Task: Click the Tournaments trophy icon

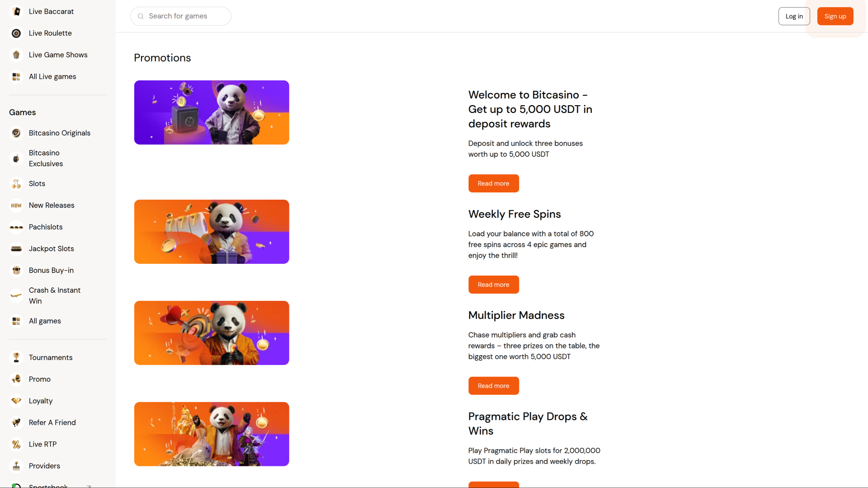Action: click(16, 357)
